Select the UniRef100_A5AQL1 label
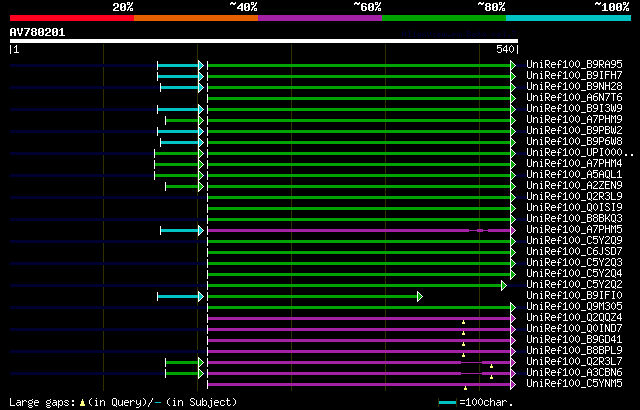 [x=574, y=175]
